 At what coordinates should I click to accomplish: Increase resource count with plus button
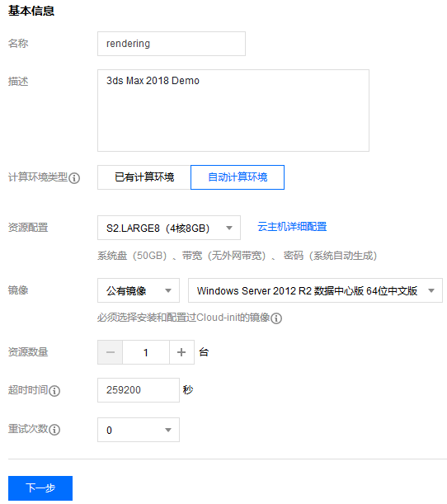[x=181, y=352]
